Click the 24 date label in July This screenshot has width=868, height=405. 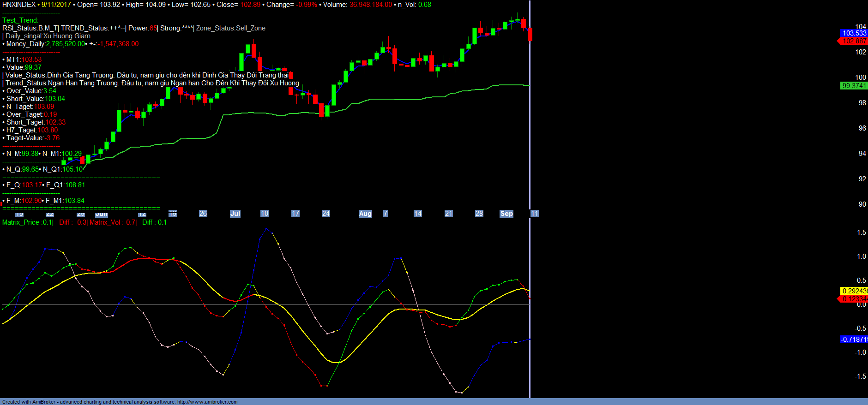click(x=326, y=214)
